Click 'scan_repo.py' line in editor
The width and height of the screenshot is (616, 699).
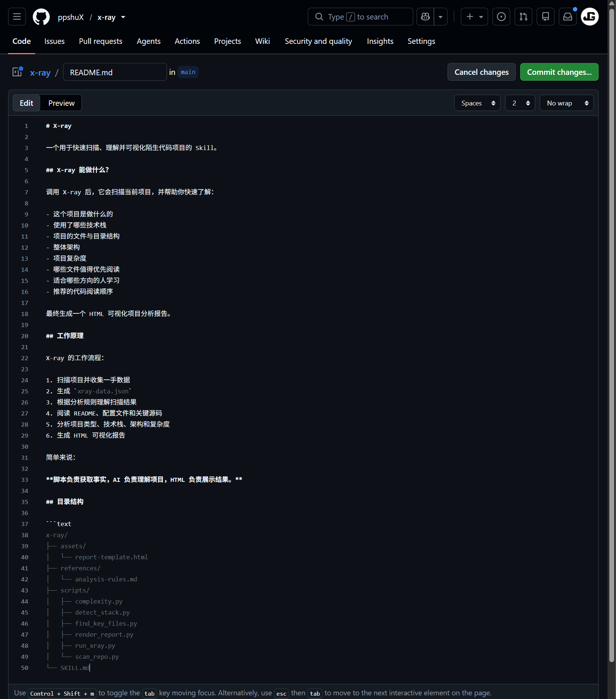point(97,657)
